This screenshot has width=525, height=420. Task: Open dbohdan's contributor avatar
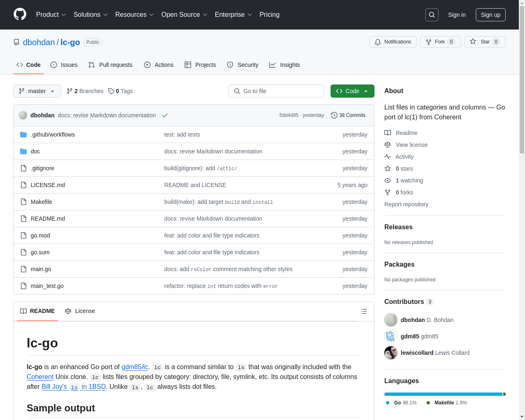click(x=391, y=320)
